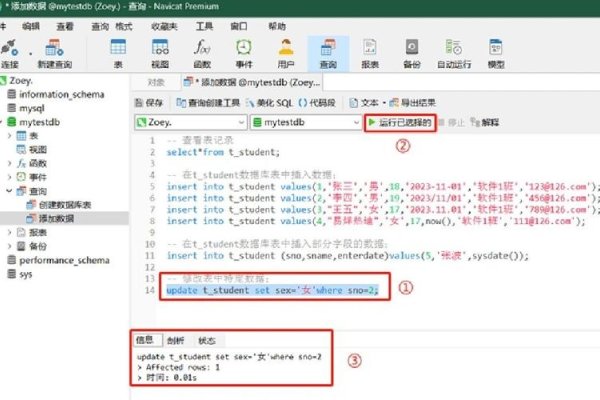Click the update t_student statement line

pyautogui.click(x=272, y=290)
